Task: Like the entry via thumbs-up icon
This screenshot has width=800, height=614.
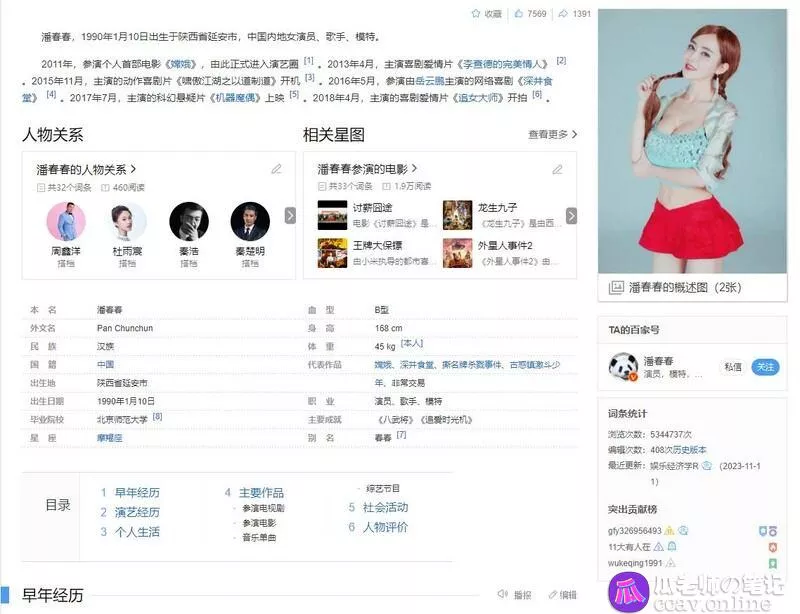Action: click(518, 14)
